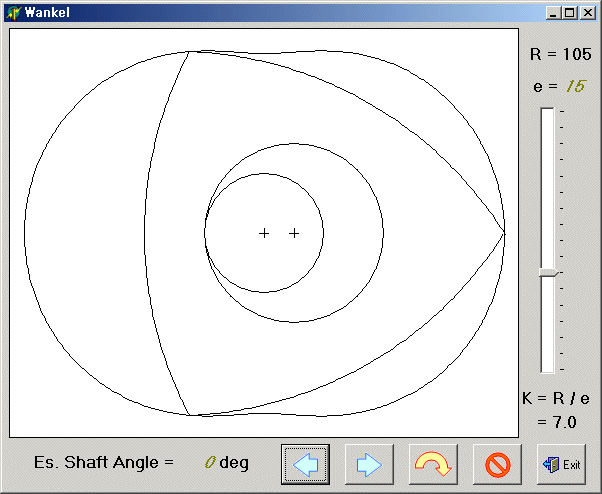Minimize the Wankel window
The image size is (602, 494).
554,13
